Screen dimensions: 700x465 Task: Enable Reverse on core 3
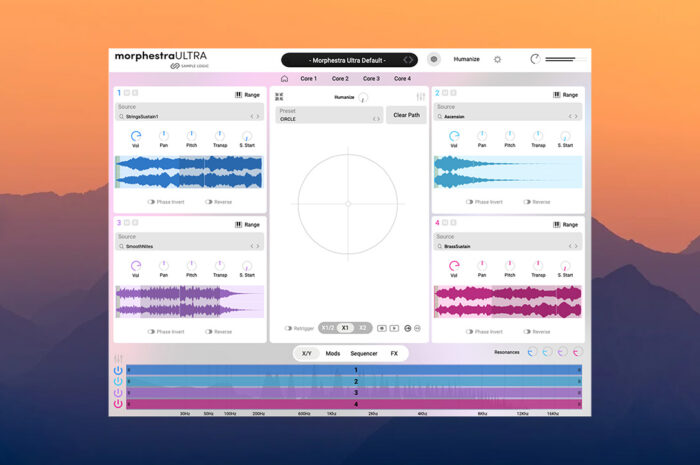tap(208, 332)
